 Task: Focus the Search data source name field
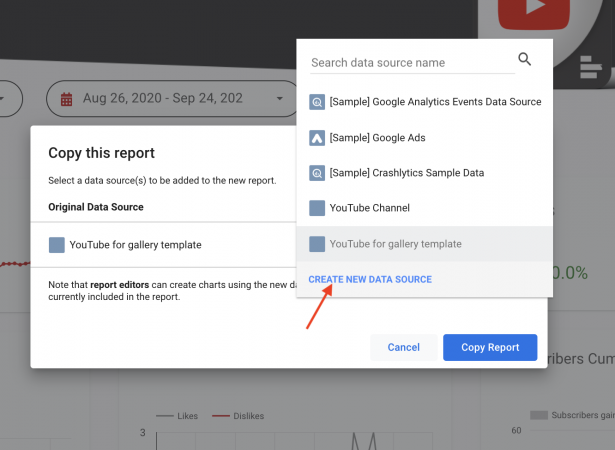413,63
